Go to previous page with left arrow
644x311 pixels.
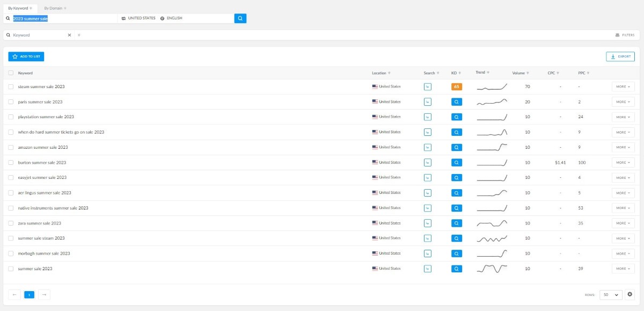pos(14,294)
